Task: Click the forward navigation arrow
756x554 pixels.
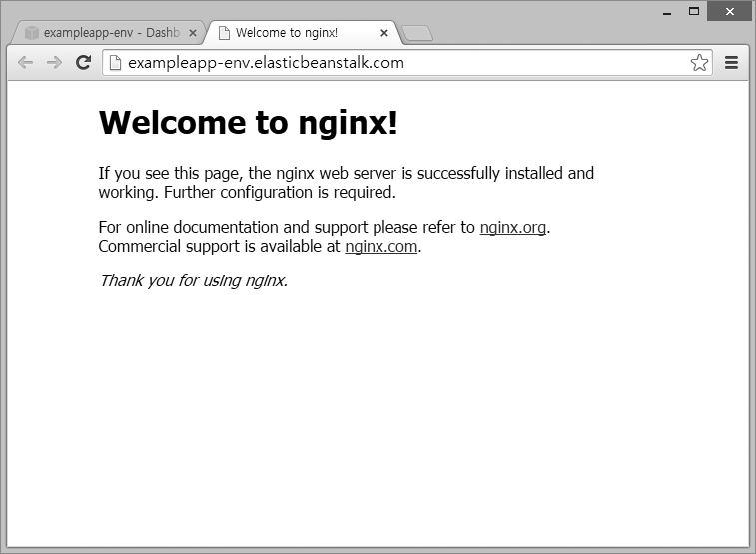Action: [55, 63]
